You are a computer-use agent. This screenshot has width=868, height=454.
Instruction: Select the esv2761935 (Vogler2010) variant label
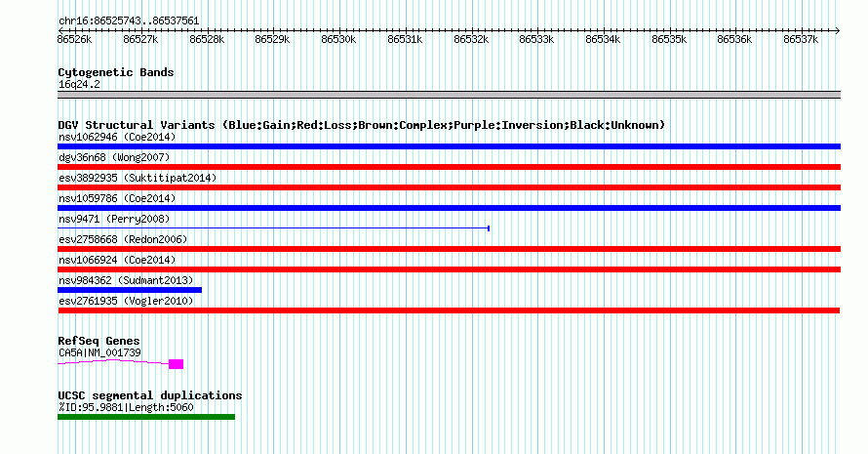[x=126, y=301]
